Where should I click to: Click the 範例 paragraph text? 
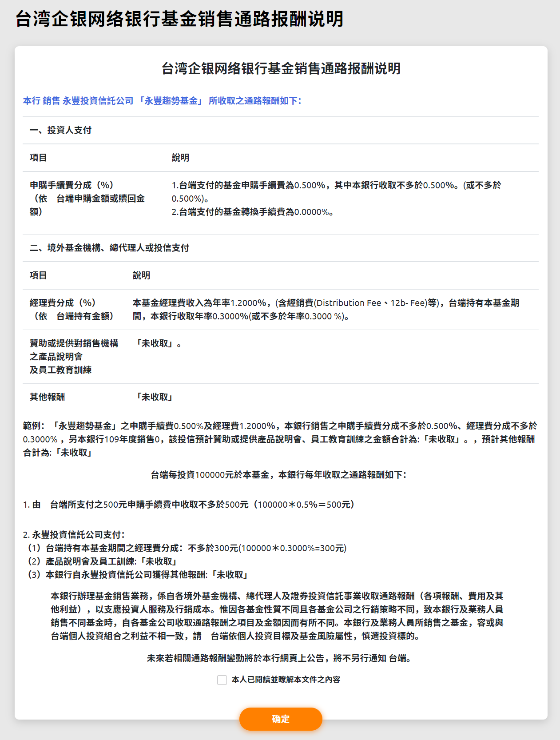280,439
